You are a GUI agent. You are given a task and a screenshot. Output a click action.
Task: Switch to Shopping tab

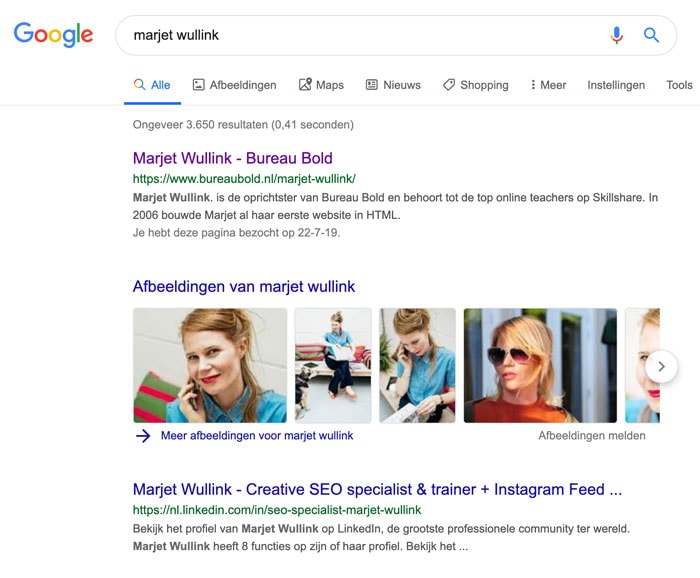475,85
